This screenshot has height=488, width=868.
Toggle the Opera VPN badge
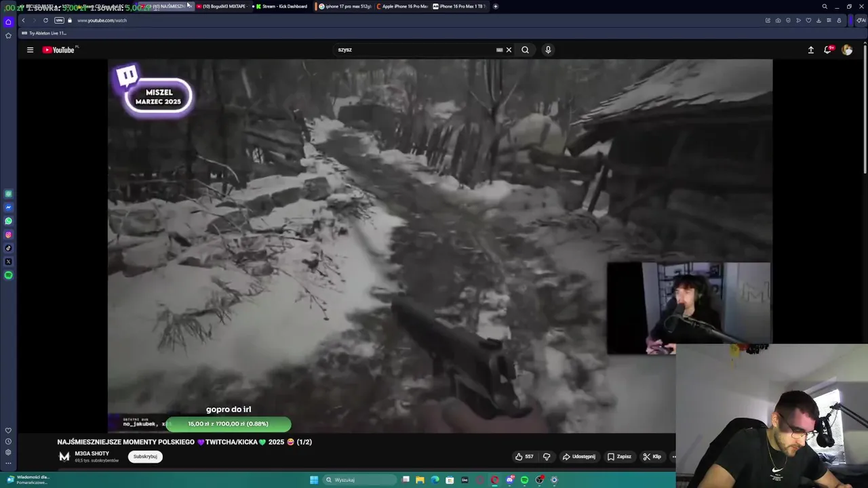click(x=59, y=20)
